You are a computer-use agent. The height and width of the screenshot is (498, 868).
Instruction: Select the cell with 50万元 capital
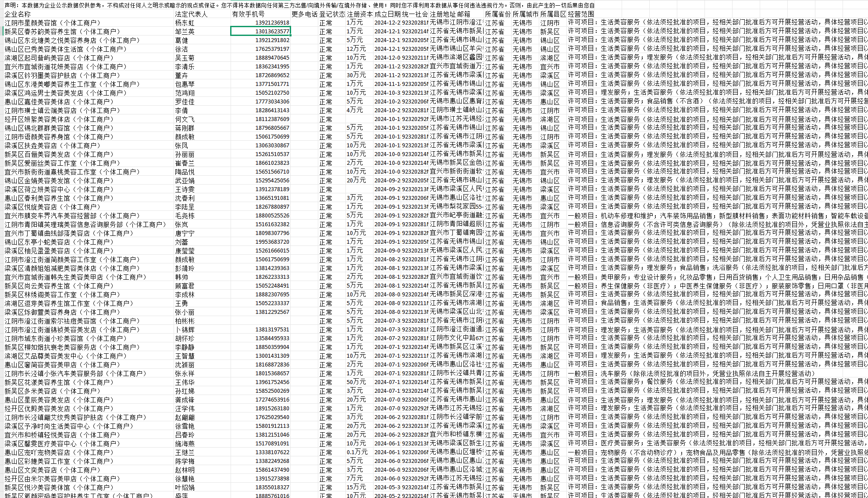356,382
